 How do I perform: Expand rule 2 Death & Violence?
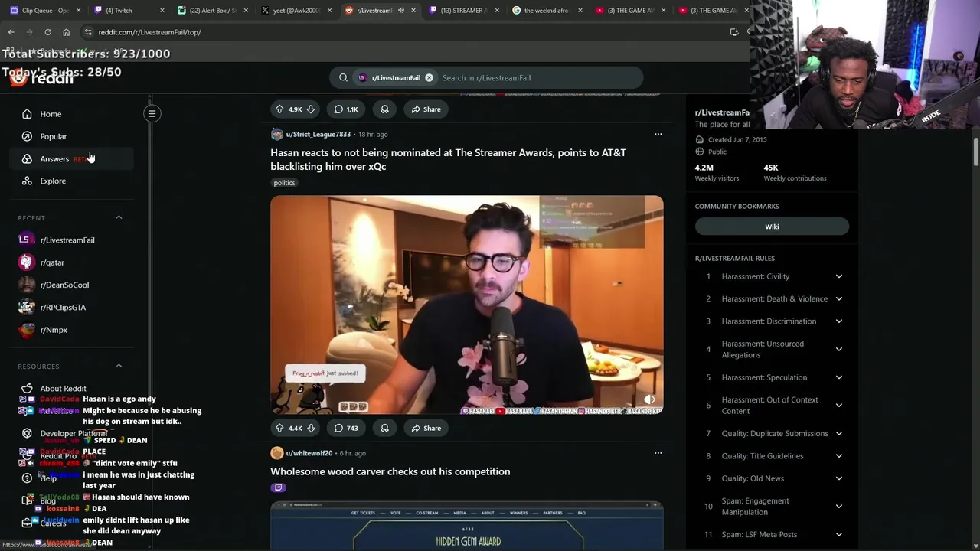point(838,298)
